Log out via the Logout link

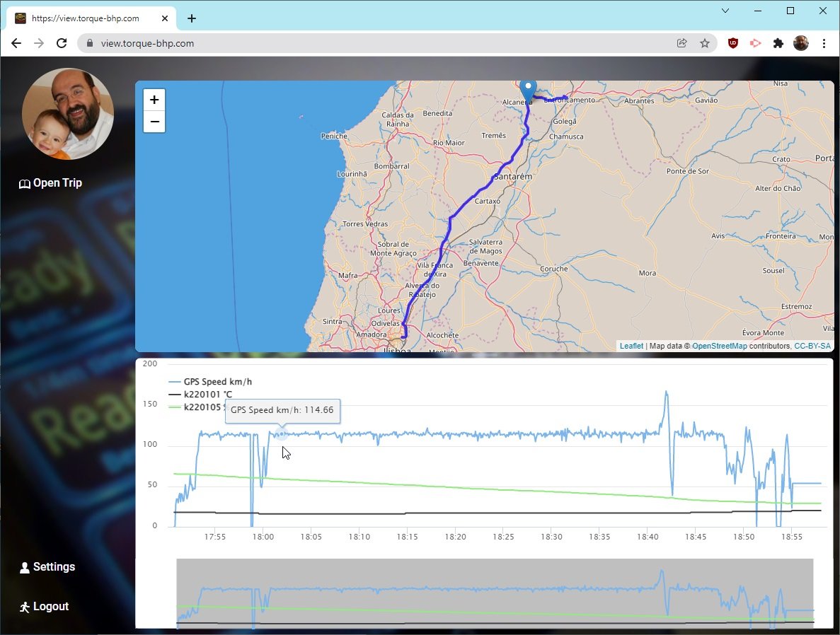(x=44, y=607)
